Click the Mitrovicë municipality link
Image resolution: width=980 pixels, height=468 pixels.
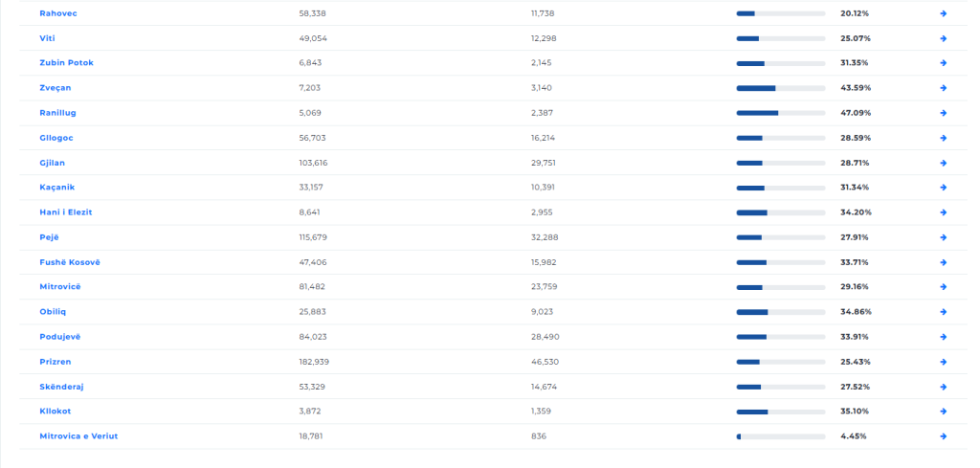(60, 287)
